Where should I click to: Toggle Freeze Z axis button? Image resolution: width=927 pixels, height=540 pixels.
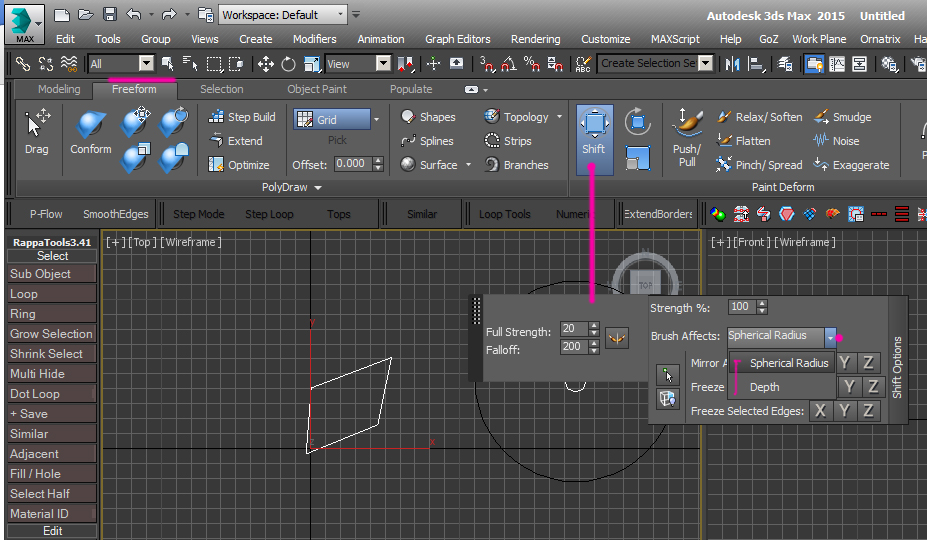coord(873,387)
